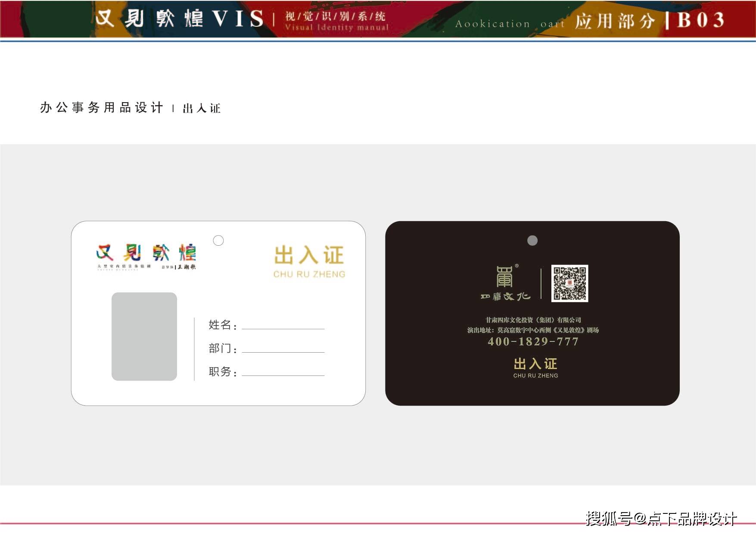Click 视/觉/识/别/系/统 banner text
This screenshot has height=535, width=756.
pos(335,16)
